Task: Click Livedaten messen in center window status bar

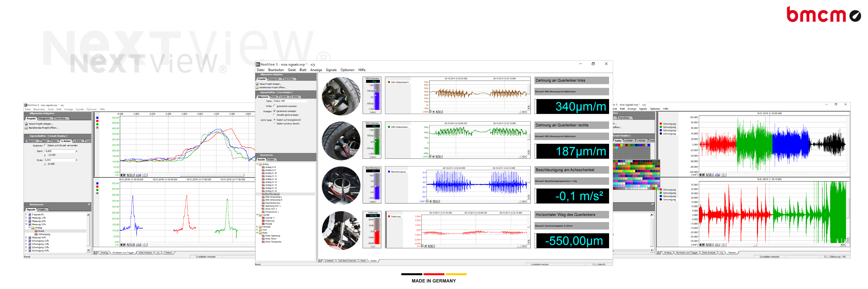Action: point(540,264)
